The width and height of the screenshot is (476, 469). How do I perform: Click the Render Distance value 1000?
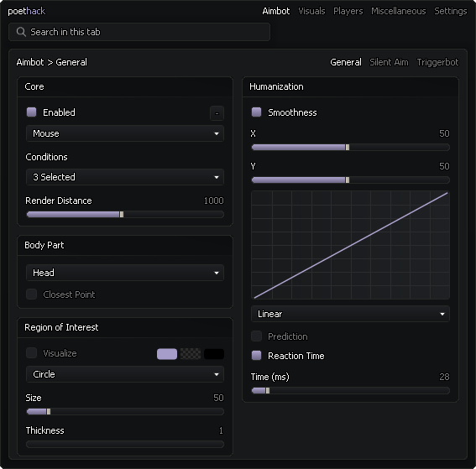point(214,201)
